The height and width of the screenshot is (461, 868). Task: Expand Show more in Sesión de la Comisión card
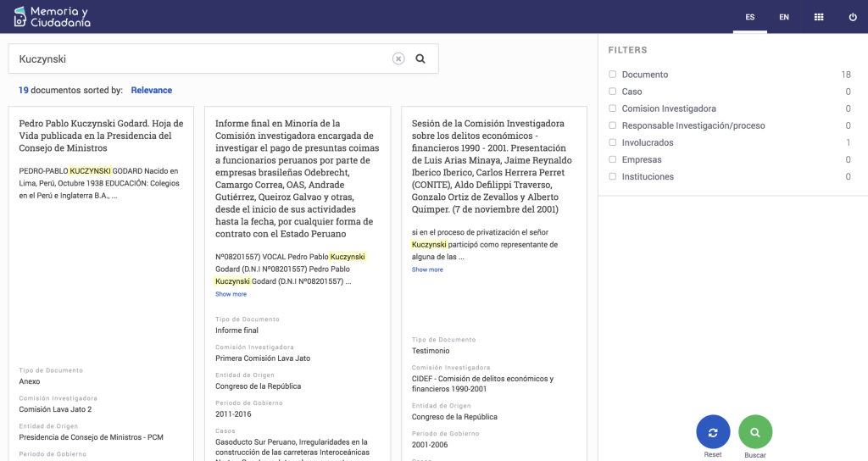(x=427, y=269)
